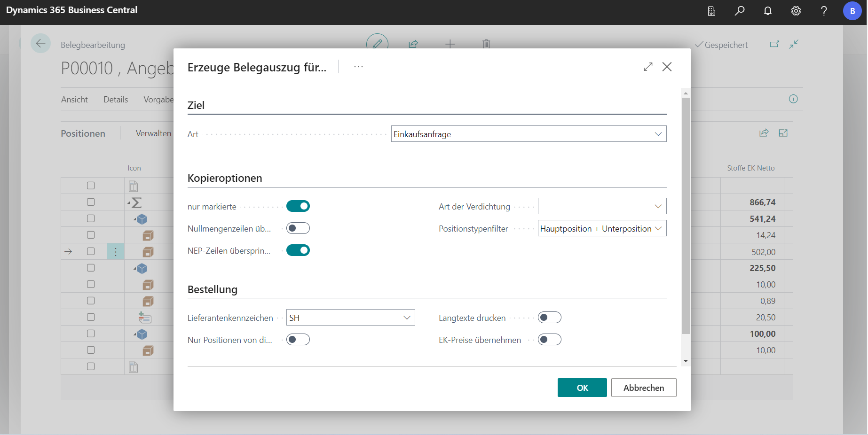The image size is (868, 435).
Task: Open the Details menu
Action: click(116, 100)
